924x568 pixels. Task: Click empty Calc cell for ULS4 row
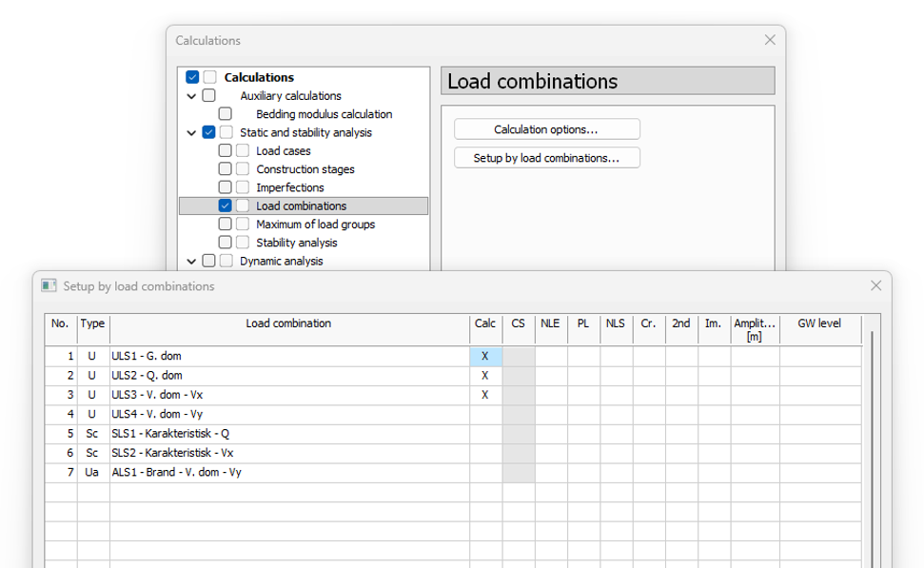coord(485,414)
